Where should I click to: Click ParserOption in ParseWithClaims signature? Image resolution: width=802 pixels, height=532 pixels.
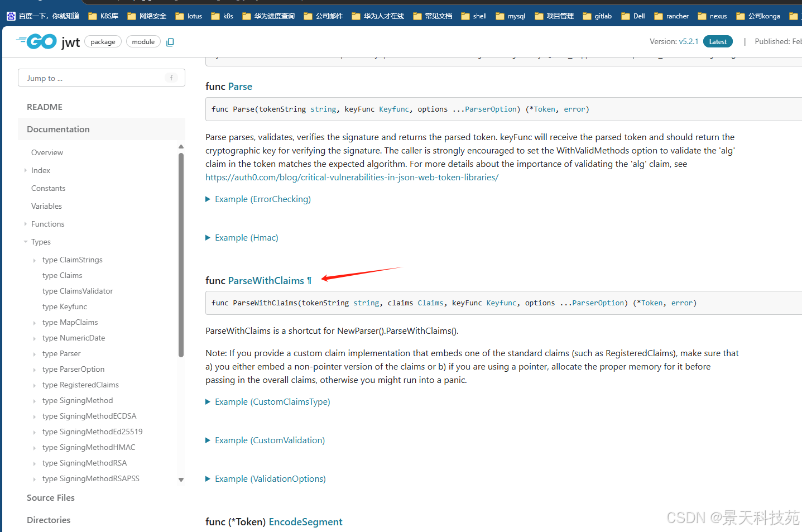coord(598,303)
